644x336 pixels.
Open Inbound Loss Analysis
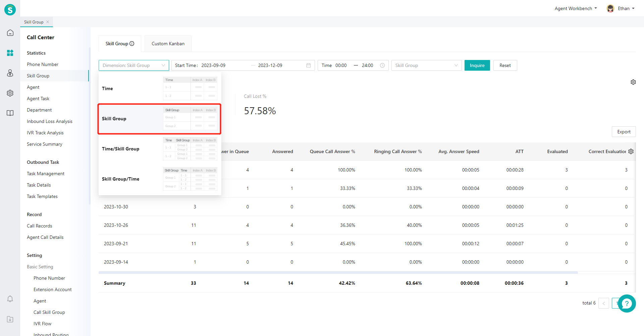click(x=50, y=121)
